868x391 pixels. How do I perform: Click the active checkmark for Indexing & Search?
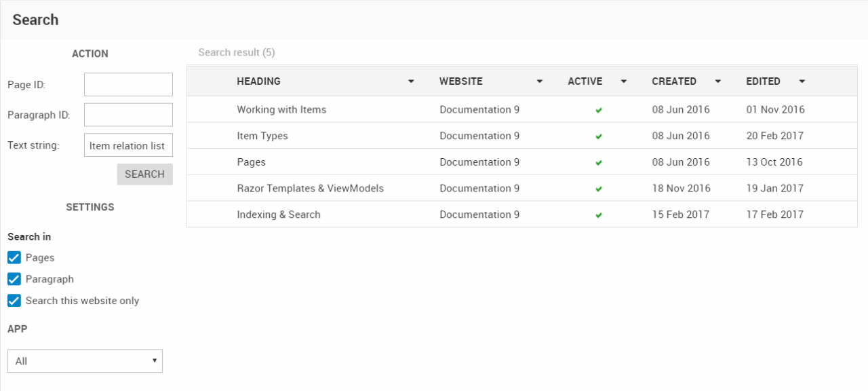(599, 215)
